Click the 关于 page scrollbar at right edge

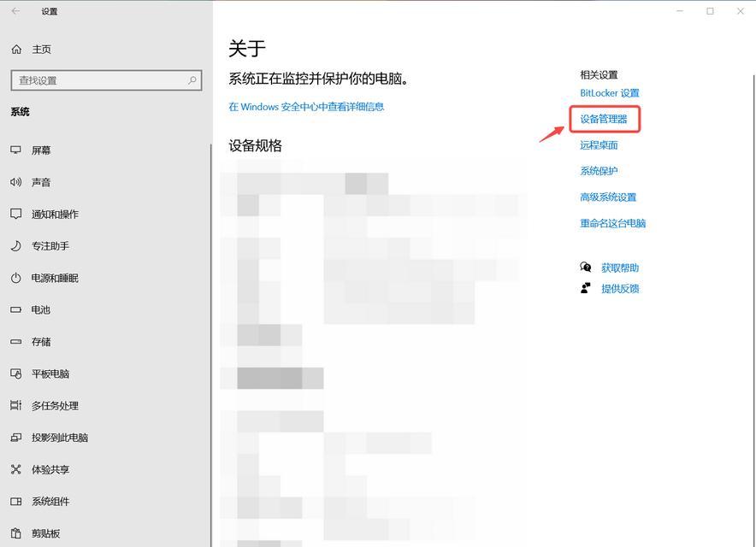pyautogui.click(x=753, y=311)
